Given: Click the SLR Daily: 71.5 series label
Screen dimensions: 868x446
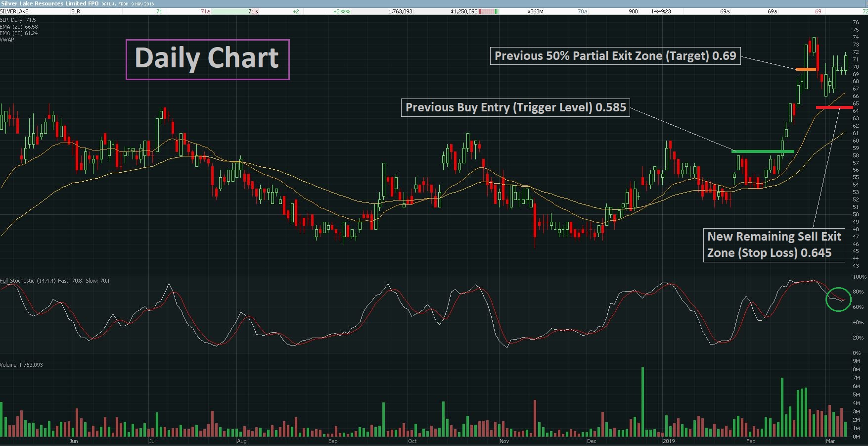Looking at the screenshot, I should tap(18, 20).
